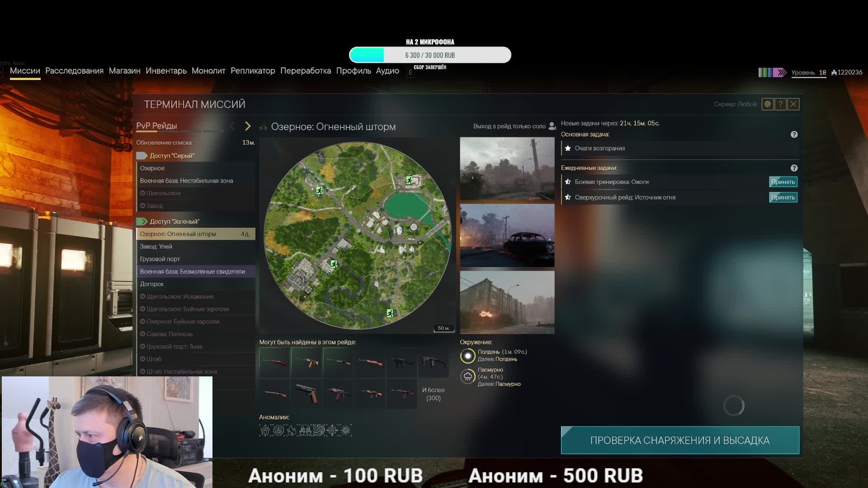
Task: Click the question mark help icon in header
Action: [780, 104]
